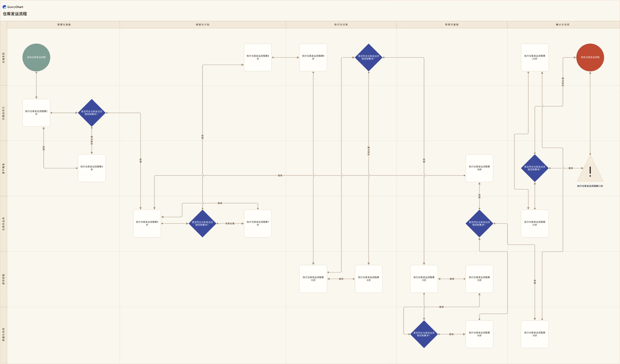Select the 执行仓库发运流程第2步 node
The image size is (620, 364).
click(36, 113)
